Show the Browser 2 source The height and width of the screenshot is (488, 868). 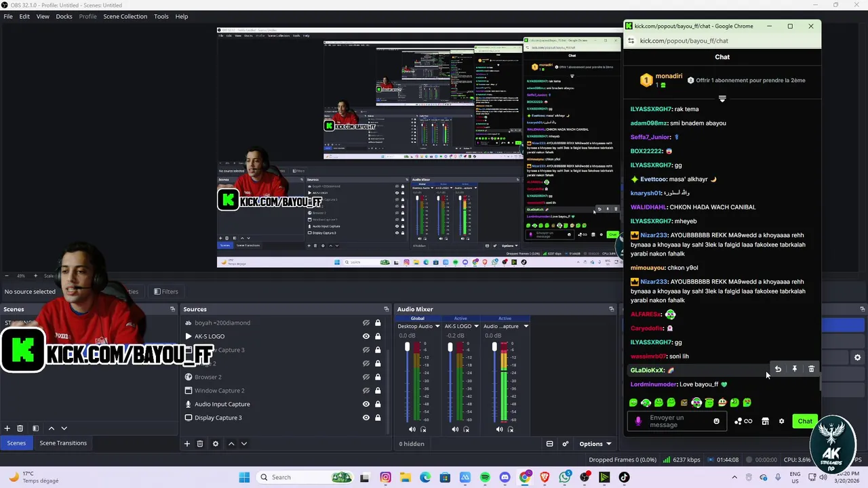point(366,377)
